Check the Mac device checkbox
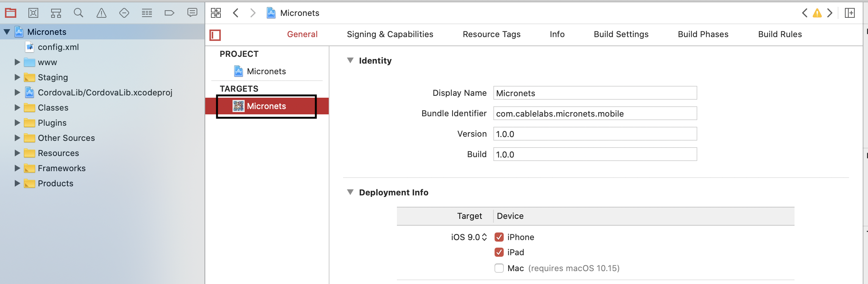 (499, 268)
